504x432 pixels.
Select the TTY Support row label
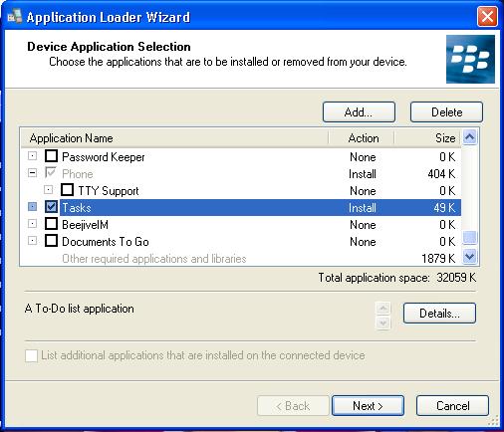pyautogui.click(x=109, y=191)
